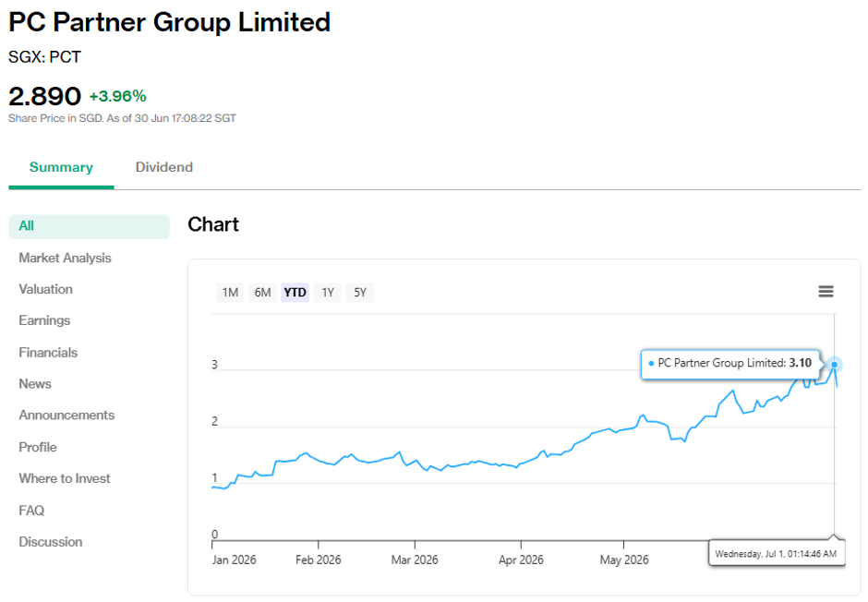868x602 pixels.
Task: Switch chart range to 5Y
Action: pyautogui.click(x=360, y=292)
